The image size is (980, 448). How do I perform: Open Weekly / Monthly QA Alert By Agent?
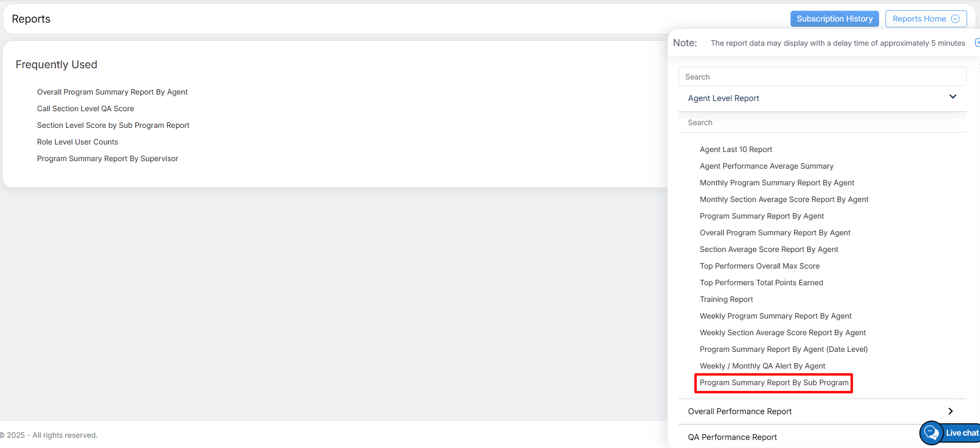[762, 366]
